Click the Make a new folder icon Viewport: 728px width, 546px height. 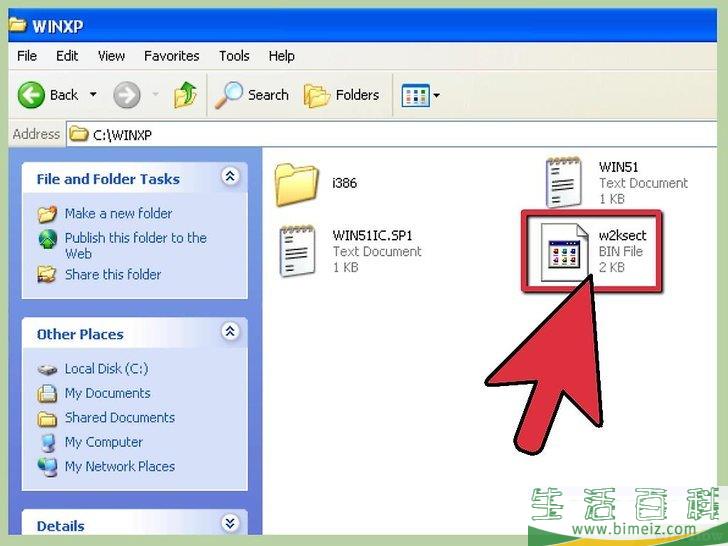[47, 214]
